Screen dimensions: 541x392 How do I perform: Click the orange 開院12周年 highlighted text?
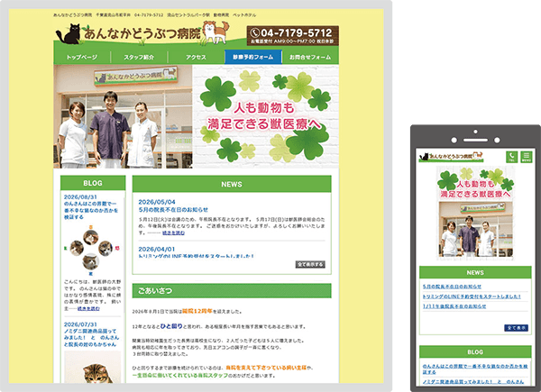point(197,311)
